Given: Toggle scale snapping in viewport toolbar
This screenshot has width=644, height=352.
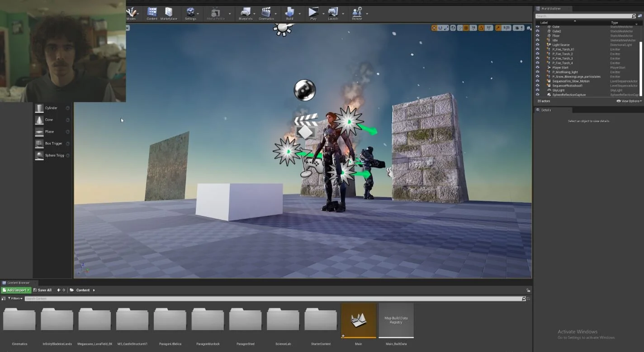Looking at the screenshot, I should [498, 28].
